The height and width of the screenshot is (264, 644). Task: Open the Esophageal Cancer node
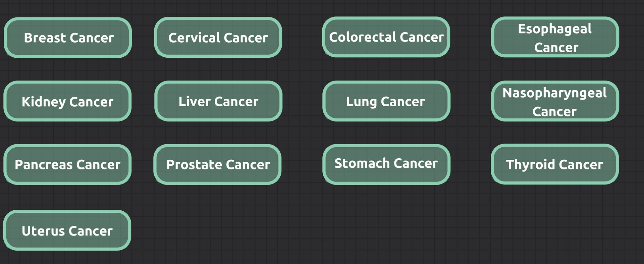pos(555,37)
